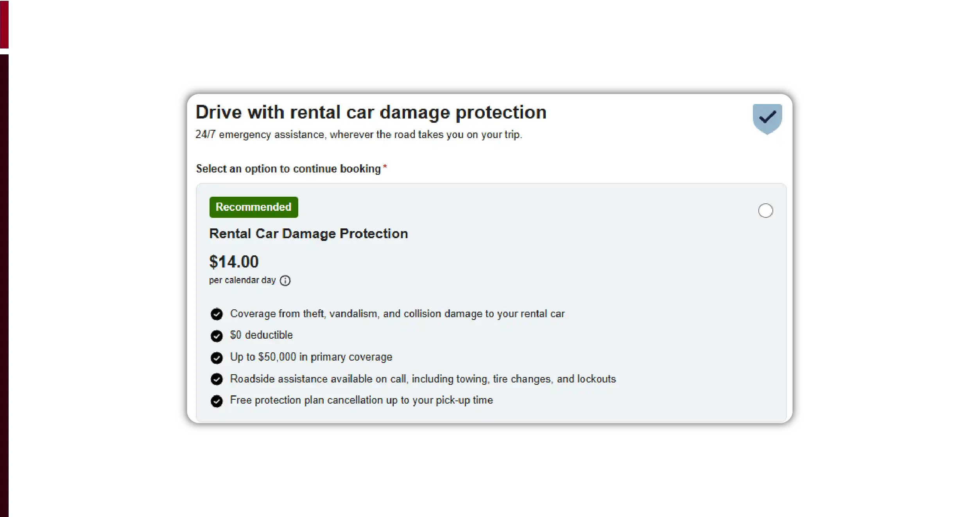This screenshot has height=517, width=980.
Task: Click the Up to $50,000 in primary coverage text
Action: tap(311, 357)
